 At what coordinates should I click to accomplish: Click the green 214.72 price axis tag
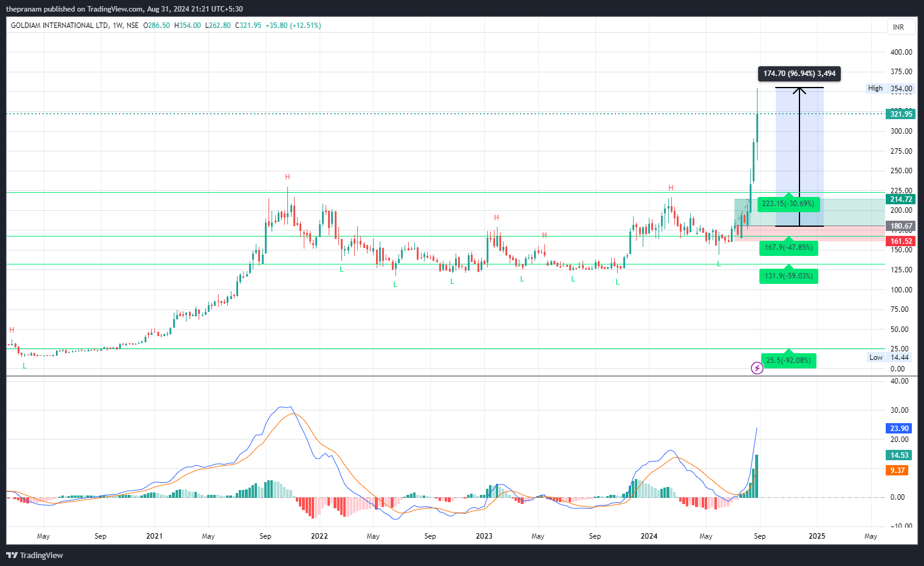click(x=901, y=199)
